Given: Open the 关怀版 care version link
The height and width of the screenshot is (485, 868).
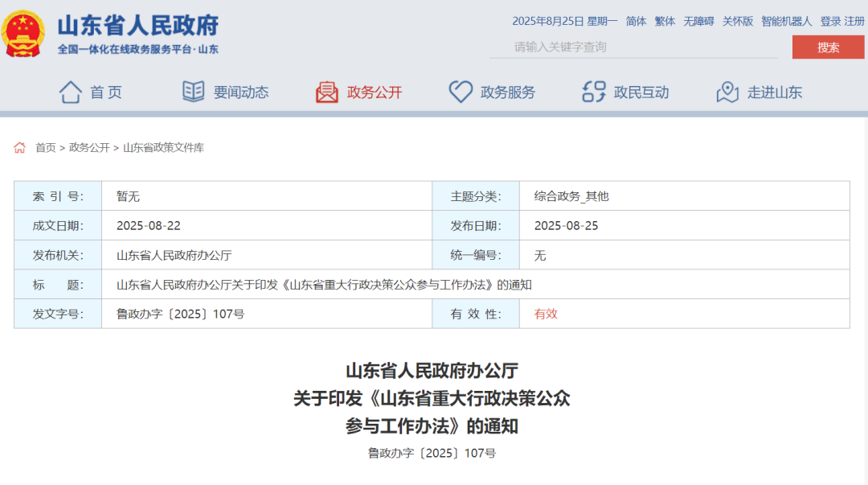Looking at the screenshot, I should [738, 21].
